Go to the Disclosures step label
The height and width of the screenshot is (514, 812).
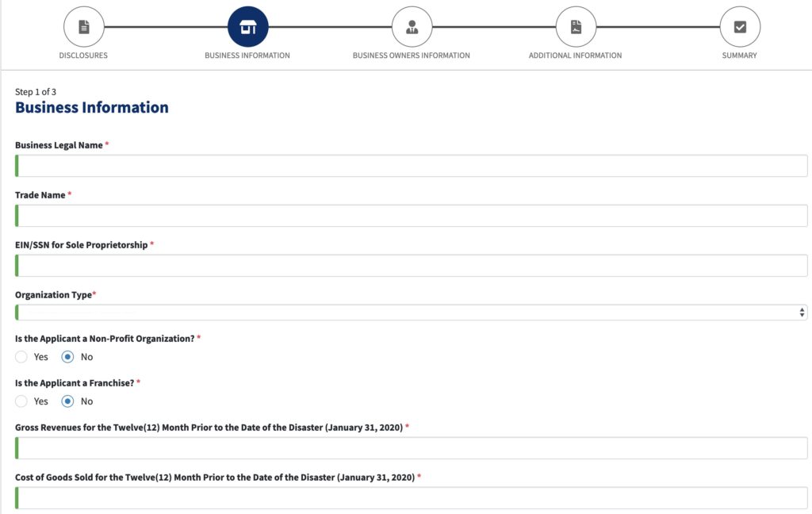(83, 56)
